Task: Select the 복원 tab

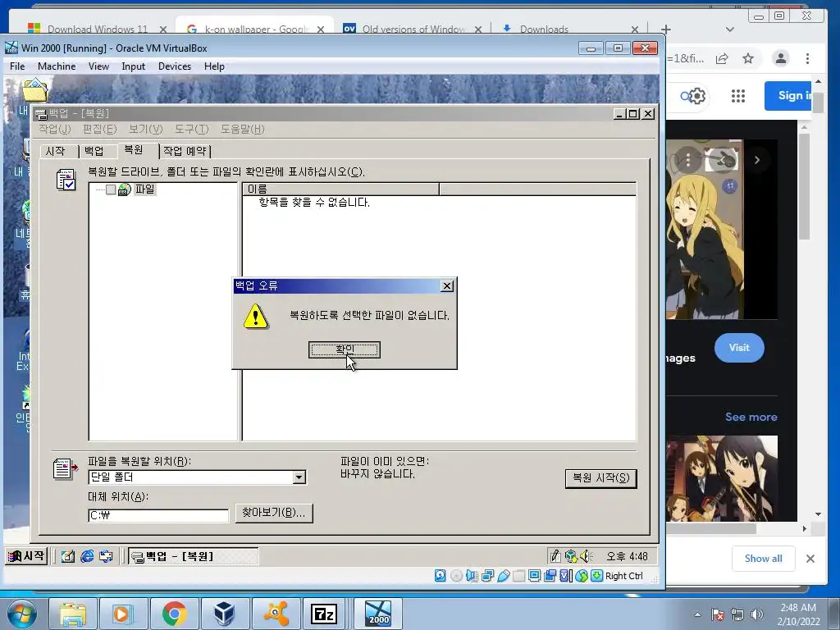Action: click(x=134, y=150)
